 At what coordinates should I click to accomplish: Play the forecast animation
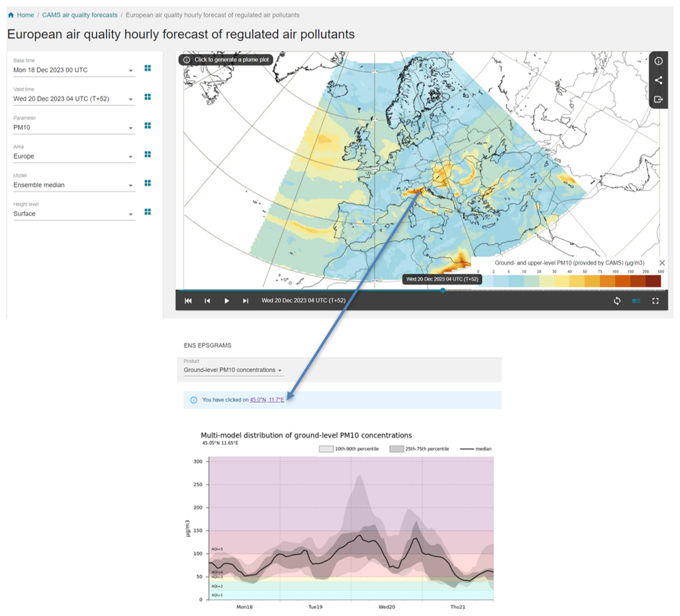[x=227, y=301]
